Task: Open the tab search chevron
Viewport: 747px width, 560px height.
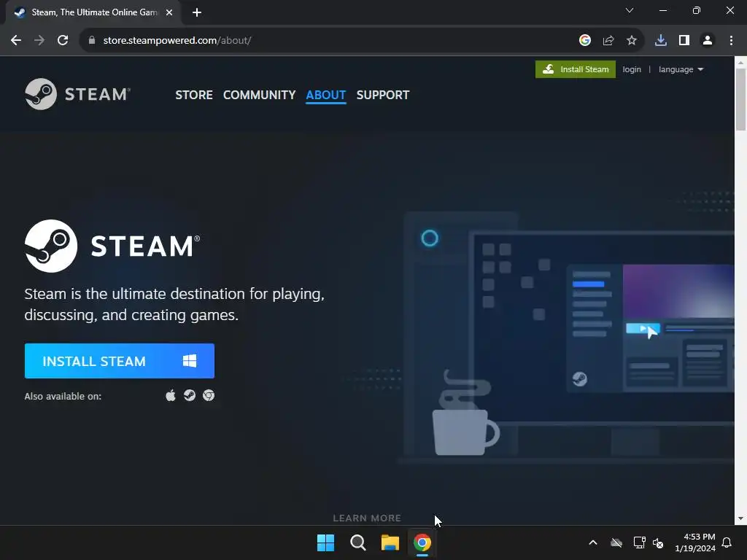Action: [x=630, y=10]
